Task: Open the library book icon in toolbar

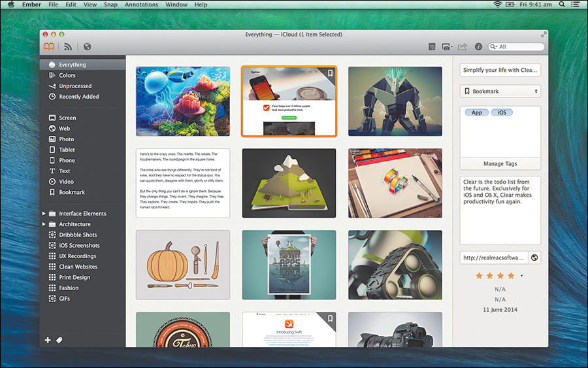Action: click(49, 46)
